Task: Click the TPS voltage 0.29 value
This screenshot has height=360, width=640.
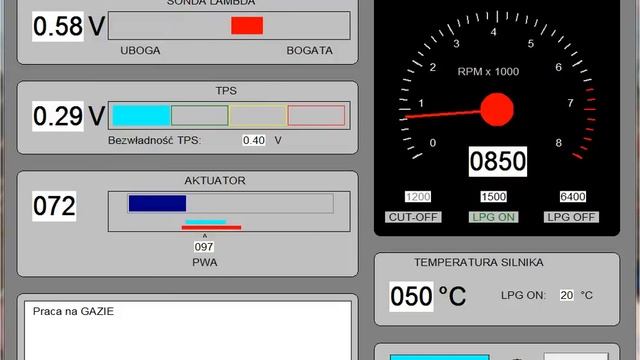Action: pyautogui.click(x=58, y=116)
